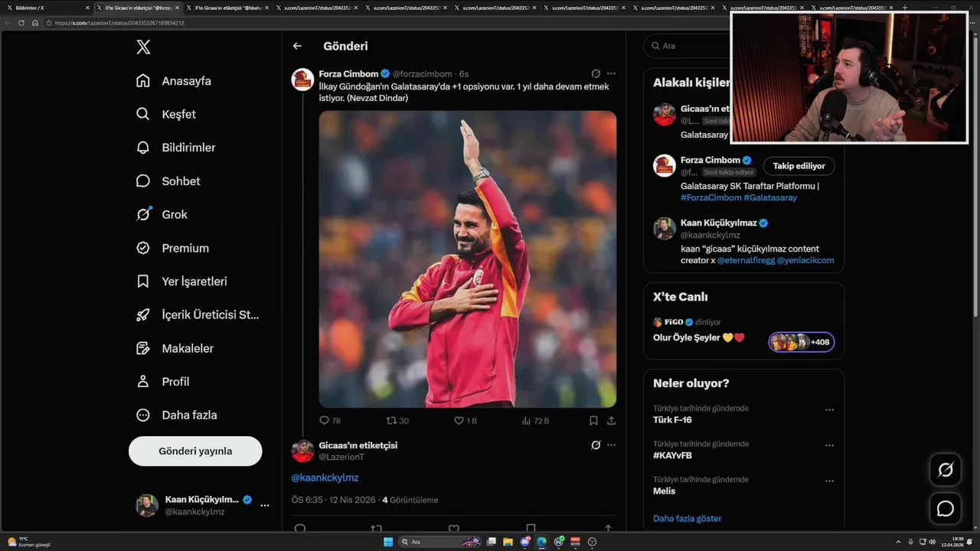The image size is (980, 551).
Task: Click @eternalfiregg mention link
Action: pyautogui.click(x=746, y=260)
